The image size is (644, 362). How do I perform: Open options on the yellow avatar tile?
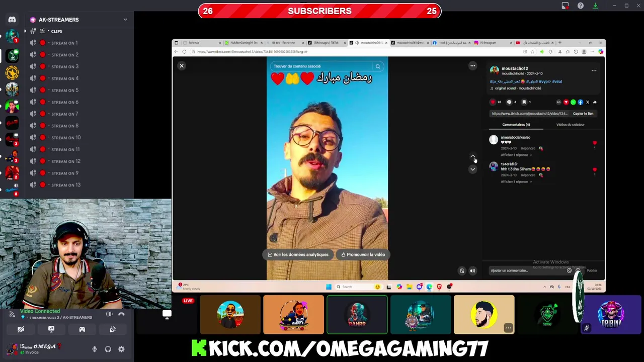508,328
